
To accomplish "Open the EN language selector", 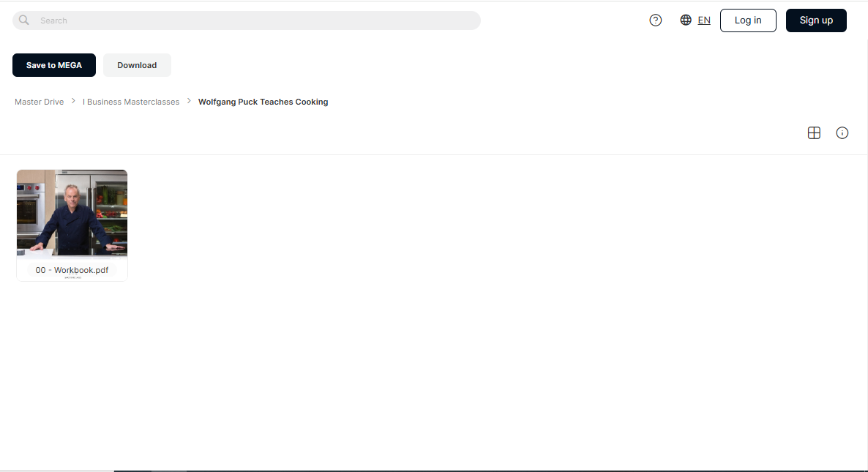I will point(704,20).
